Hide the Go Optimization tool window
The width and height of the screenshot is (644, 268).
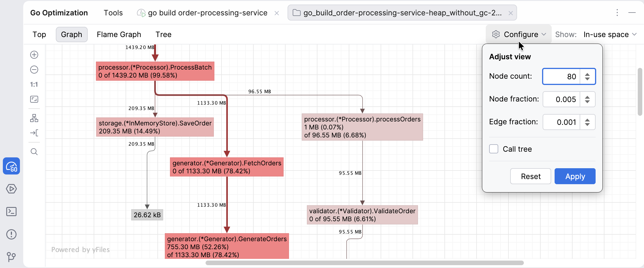point(632,13)
